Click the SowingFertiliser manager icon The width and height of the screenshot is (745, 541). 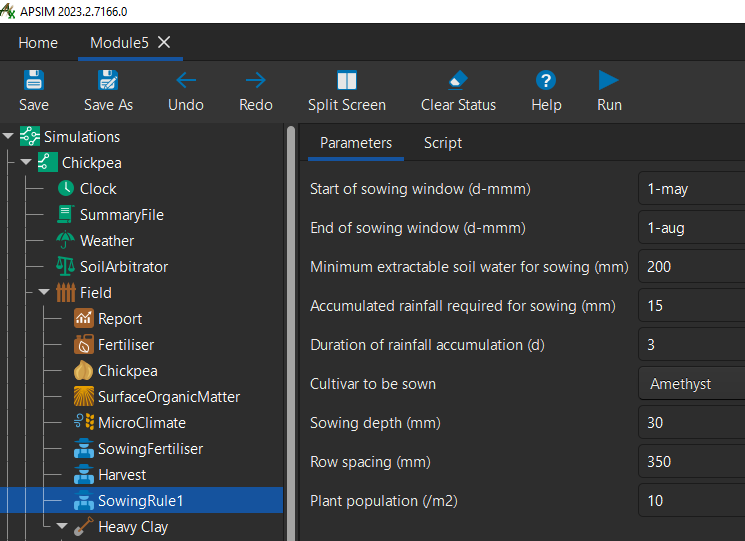84,448
